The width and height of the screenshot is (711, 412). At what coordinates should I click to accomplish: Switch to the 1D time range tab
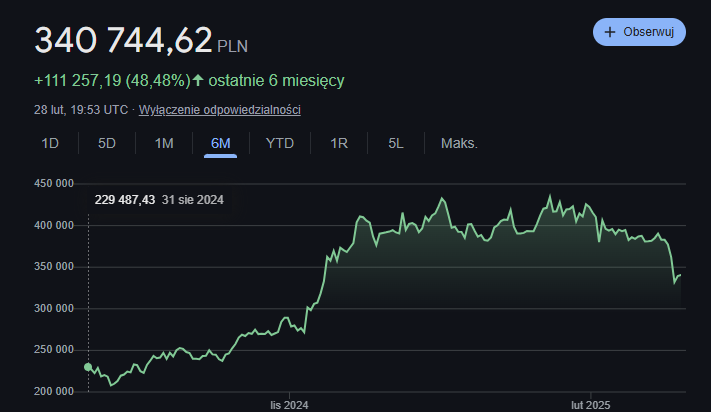pos(50,143)
